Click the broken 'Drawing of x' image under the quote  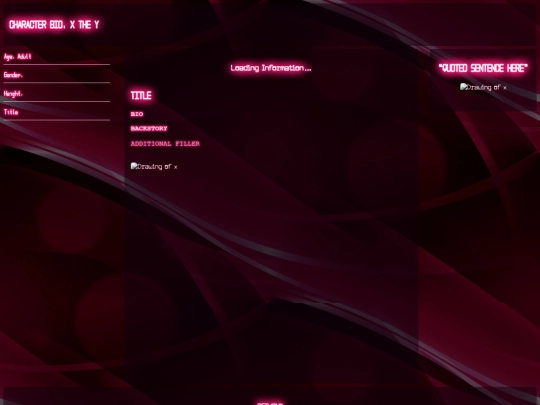[x=483, y=87]
